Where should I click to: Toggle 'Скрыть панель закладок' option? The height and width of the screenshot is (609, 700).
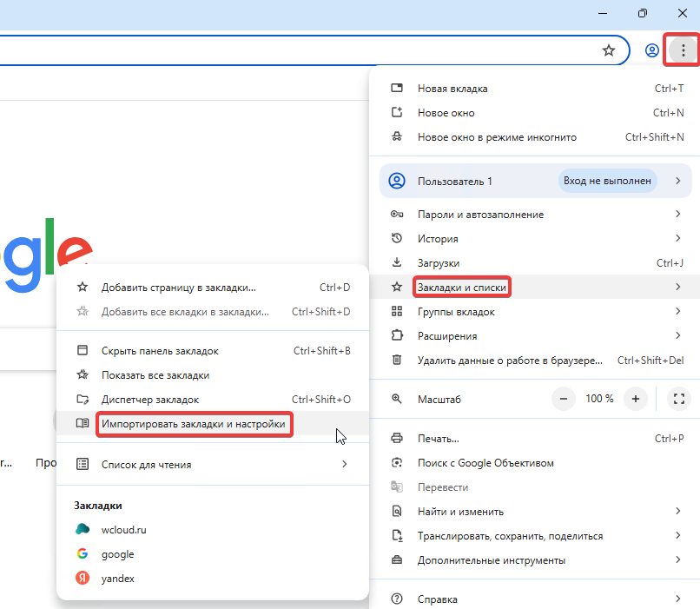tap(160, 351)
